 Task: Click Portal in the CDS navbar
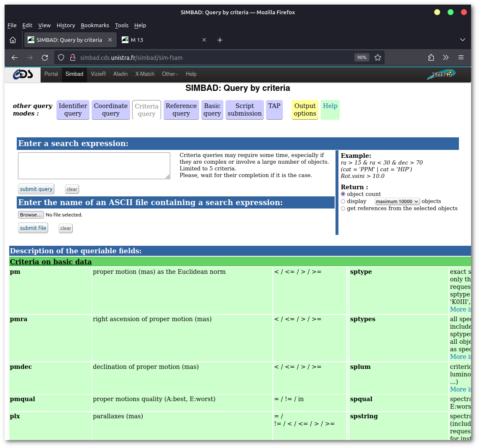(x=51, y=74)
